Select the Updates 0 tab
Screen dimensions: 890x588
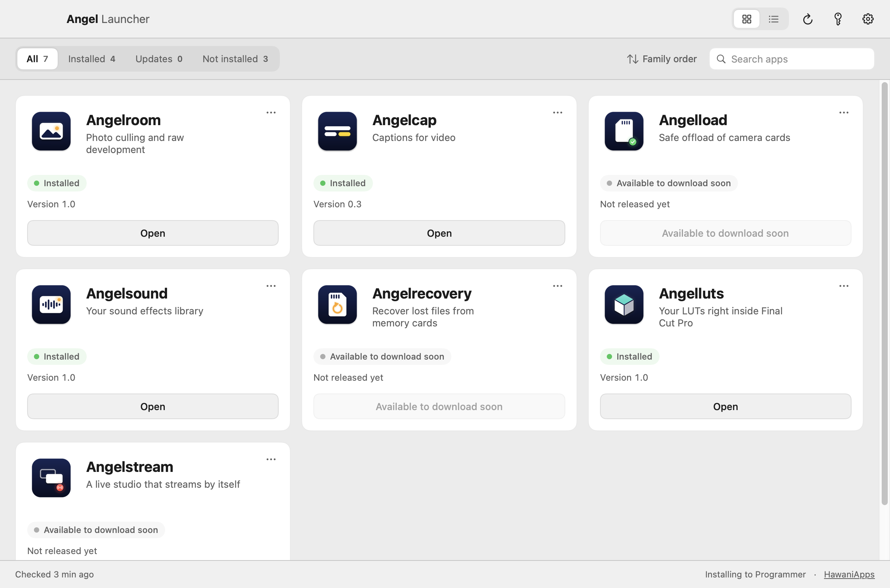pos(159,59)
